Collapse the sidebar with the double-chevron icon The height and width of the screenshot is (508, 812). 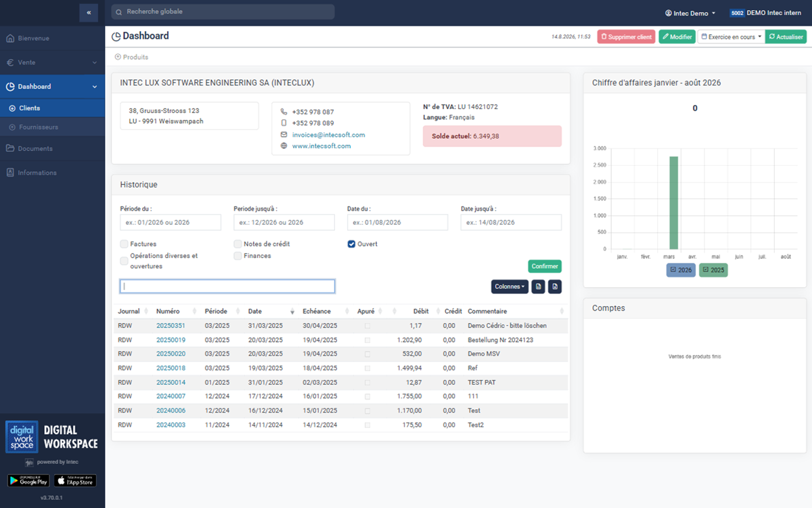pyautogui.click(x=89, y=12)
